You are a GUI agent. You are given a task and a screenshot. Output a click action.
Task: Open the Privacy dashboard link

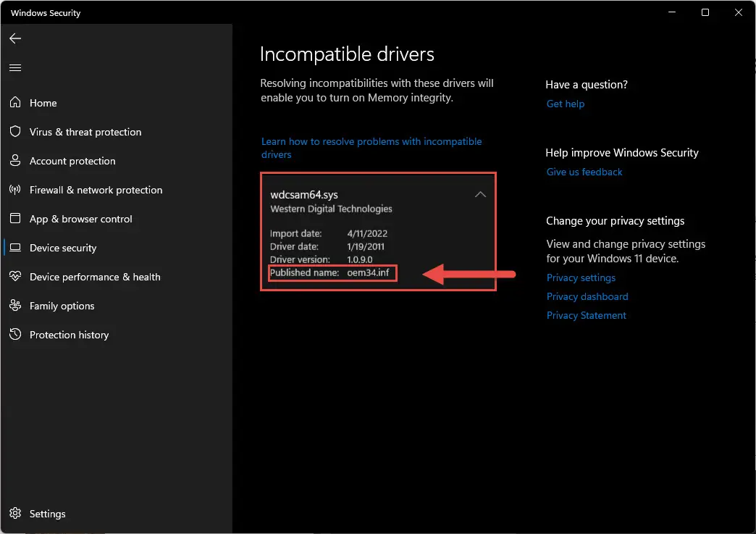pos(587,296)
